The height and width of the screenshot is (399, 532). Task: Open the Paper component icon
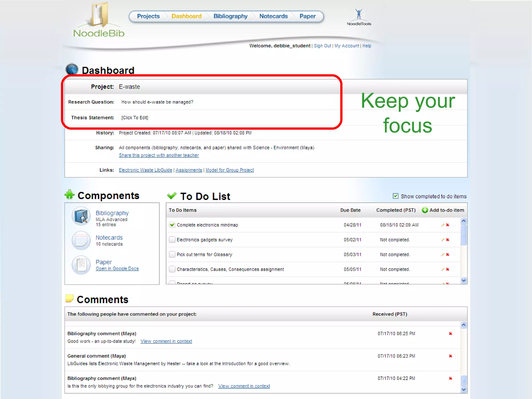point(81,265)
